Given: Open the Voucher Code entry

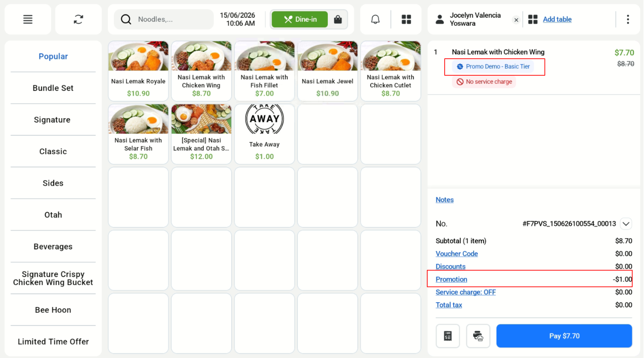Looking at the screenshot, I should point(456,254).
